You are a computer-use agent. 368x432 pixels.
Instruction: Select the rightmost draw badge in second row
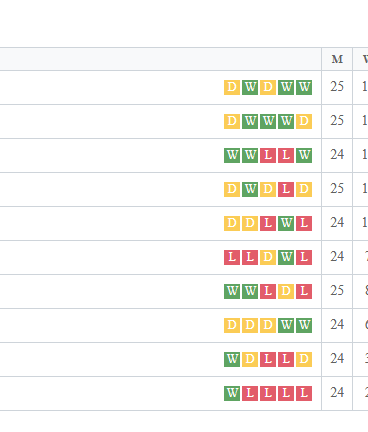click(304, 121)
